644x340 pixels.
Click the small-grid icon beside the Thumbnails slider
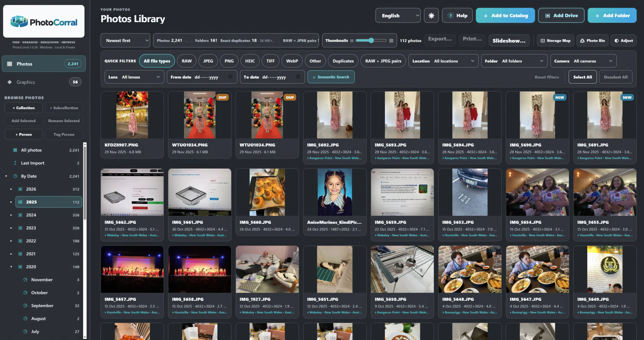[x=352, y=41]
